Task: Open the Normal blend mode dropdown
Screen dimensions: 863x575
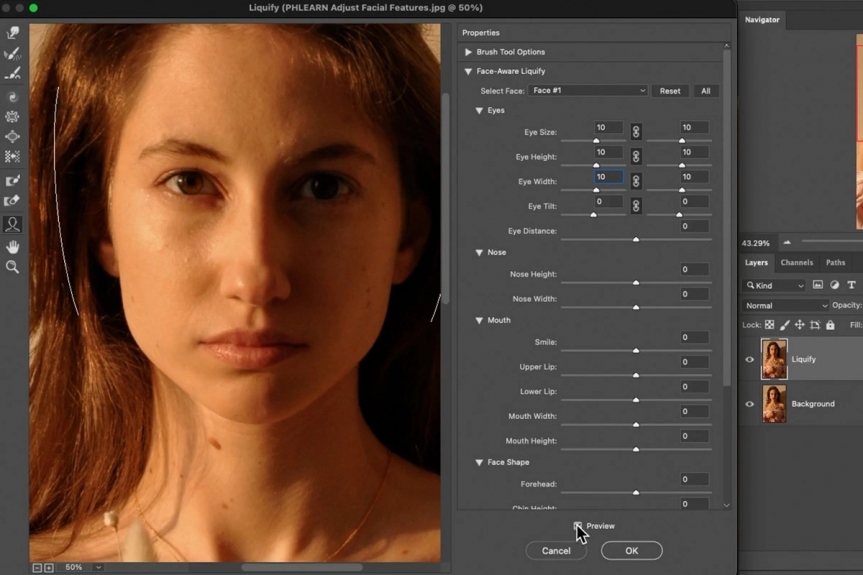Action: pos(786,305)
